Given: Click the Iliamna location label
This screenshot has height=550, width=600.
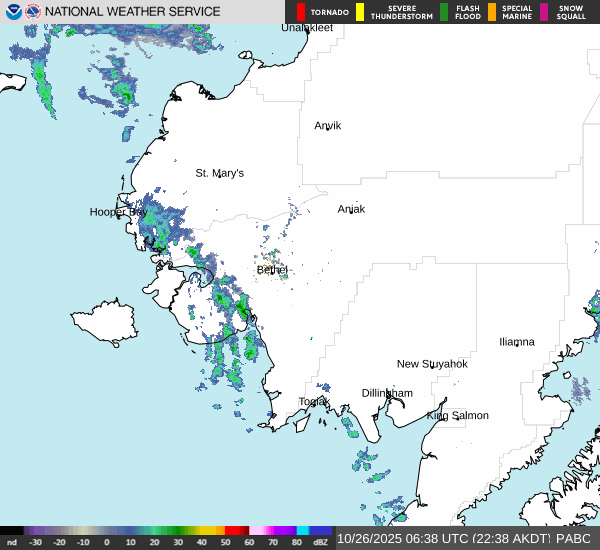Looking at the screenshot, I should (x=517, y=341).
